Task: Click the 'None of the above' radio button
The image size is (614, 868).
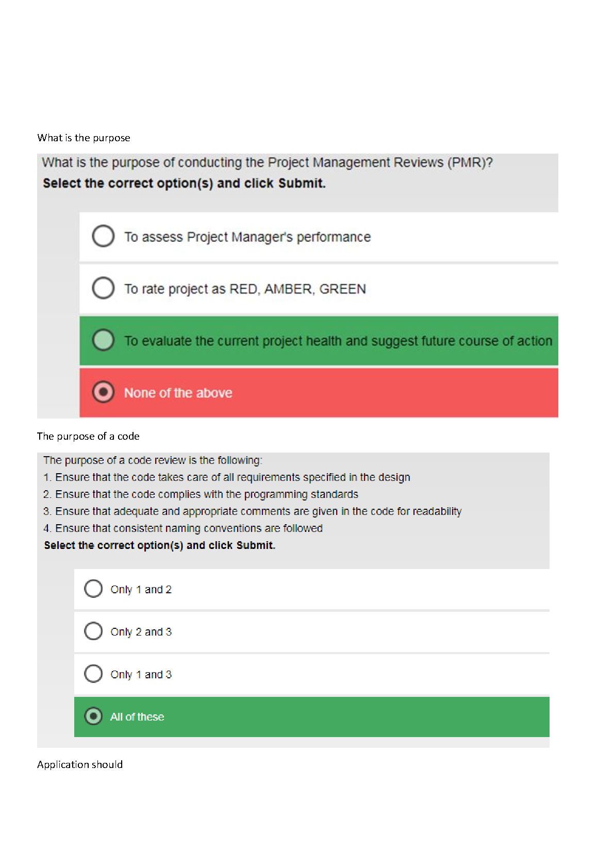Action: (x=103, y=392)
